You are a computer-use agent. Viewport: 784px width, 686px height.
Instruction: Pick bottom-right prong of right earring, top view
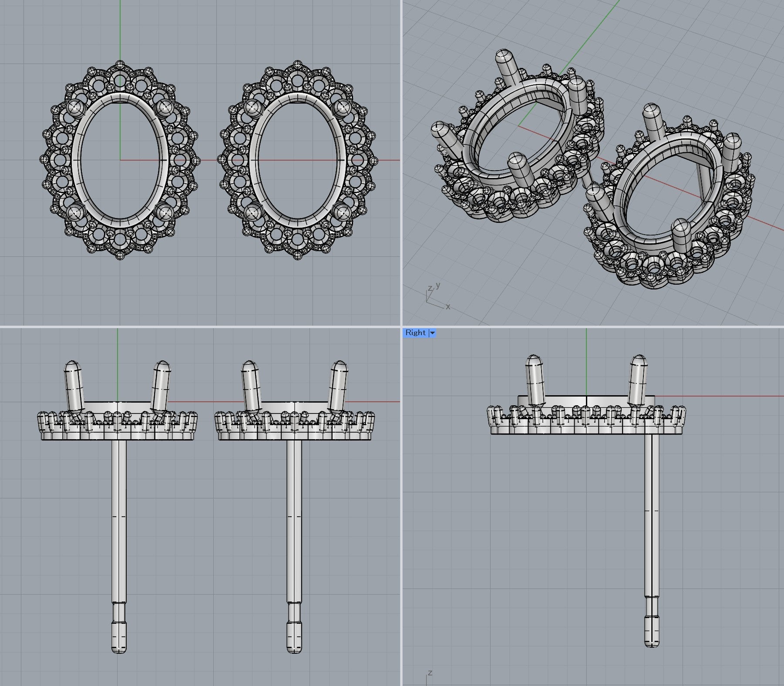pos(342,212)
